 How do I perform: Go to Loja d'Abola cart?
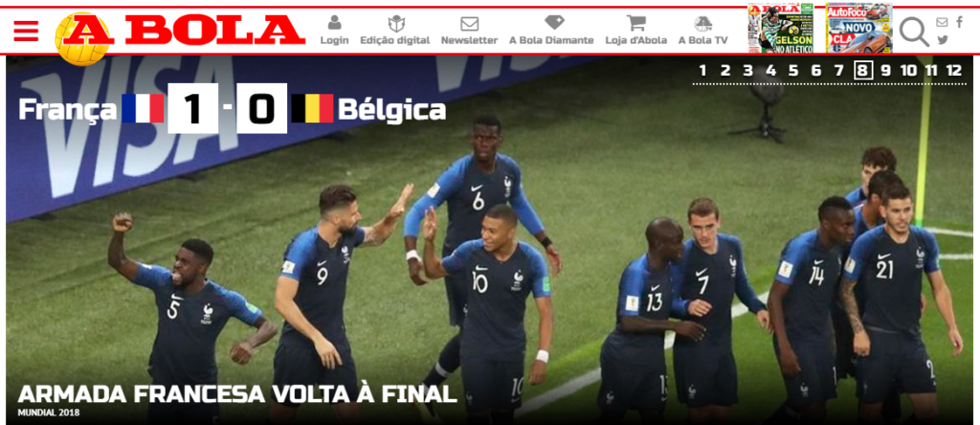coord(636,30)
